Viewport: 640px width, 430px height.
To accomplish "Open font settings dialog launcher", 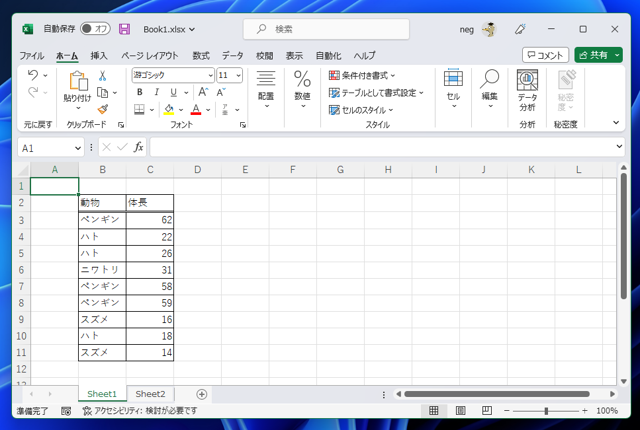I will tap(243, 125).
